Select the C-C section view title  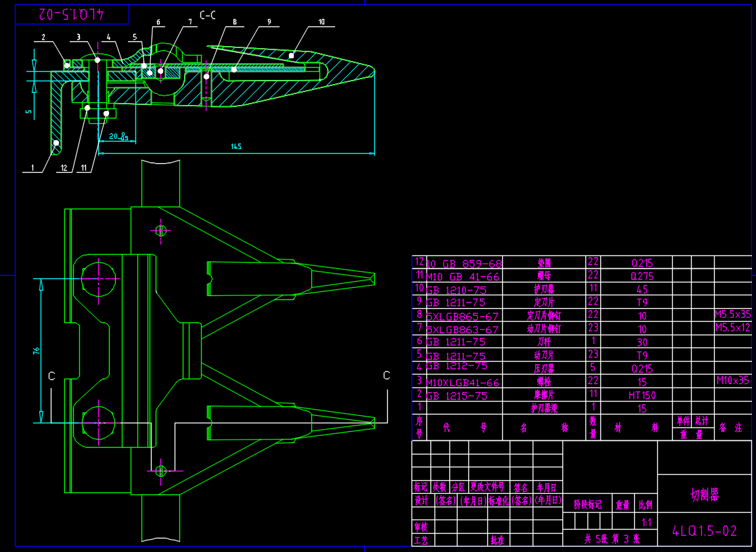[207, 15]
